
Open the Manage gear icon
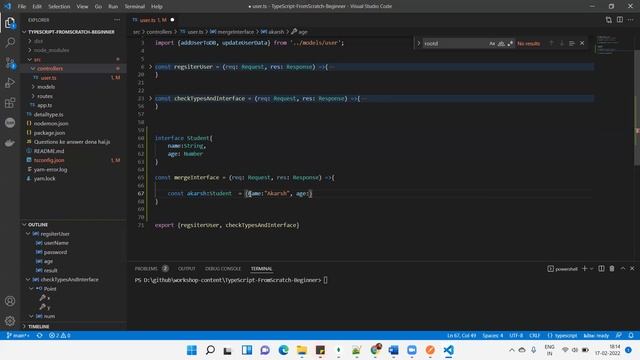(10, 321)
